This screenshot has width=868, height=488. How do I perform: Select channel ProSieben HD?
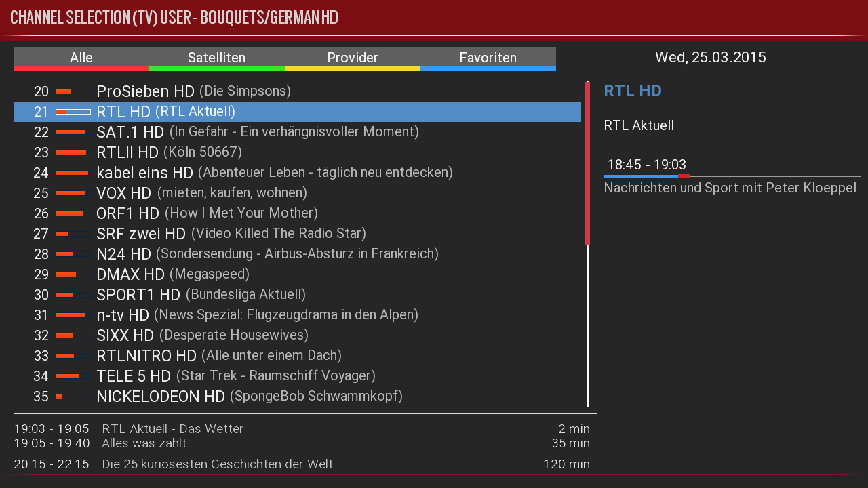click(x=297, y=91)
